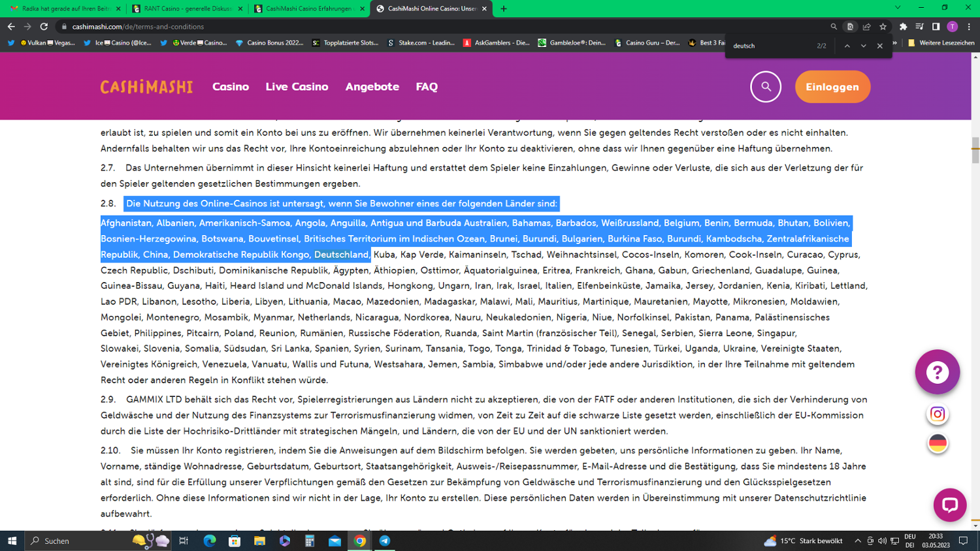Open the German flag language selector

coord(938,443)
